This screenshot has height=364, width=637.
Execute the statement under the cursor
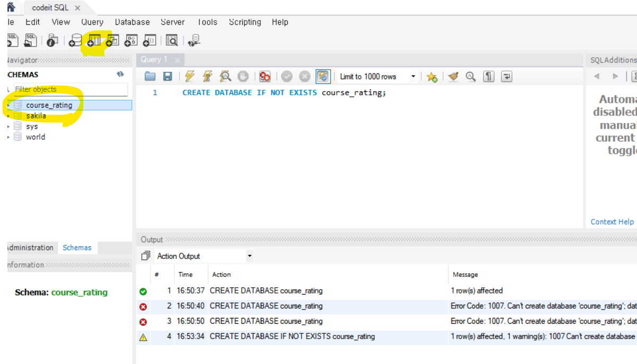[208, 77]
